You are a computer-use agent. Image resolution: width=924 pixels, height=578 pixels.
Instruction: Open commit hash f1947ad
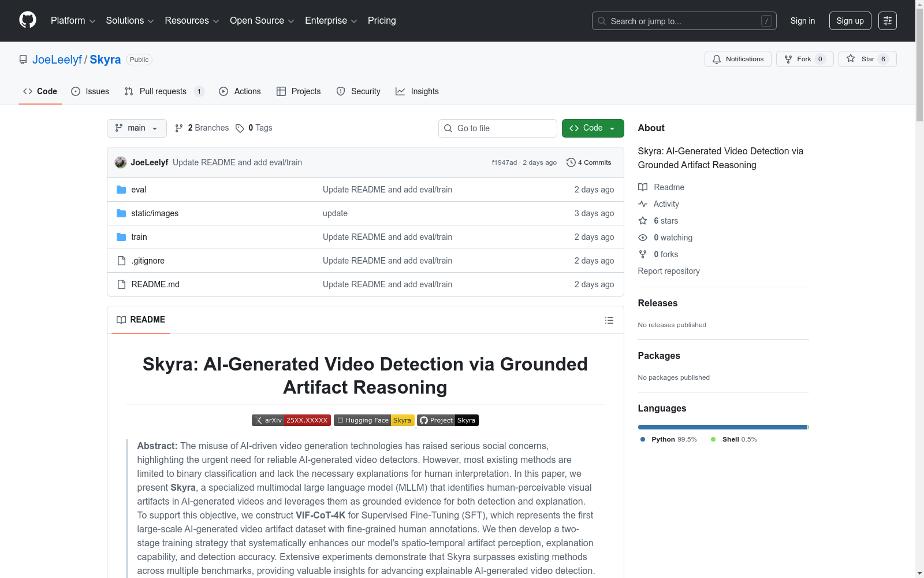tap(504, 162)
